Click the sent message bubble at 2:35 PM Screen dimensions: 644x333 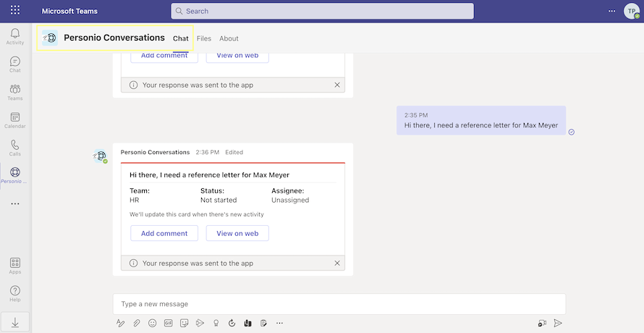481,120
